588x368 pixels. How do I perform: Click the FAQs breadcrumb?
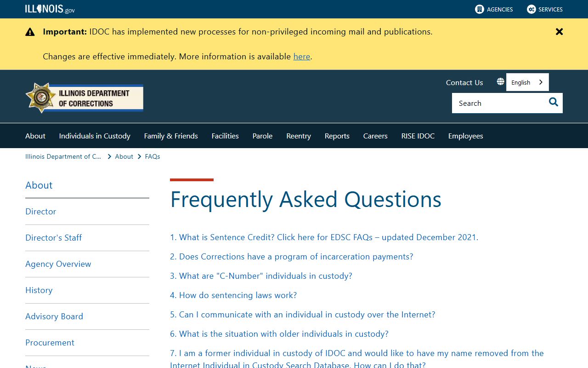click(x=153, y=156)
